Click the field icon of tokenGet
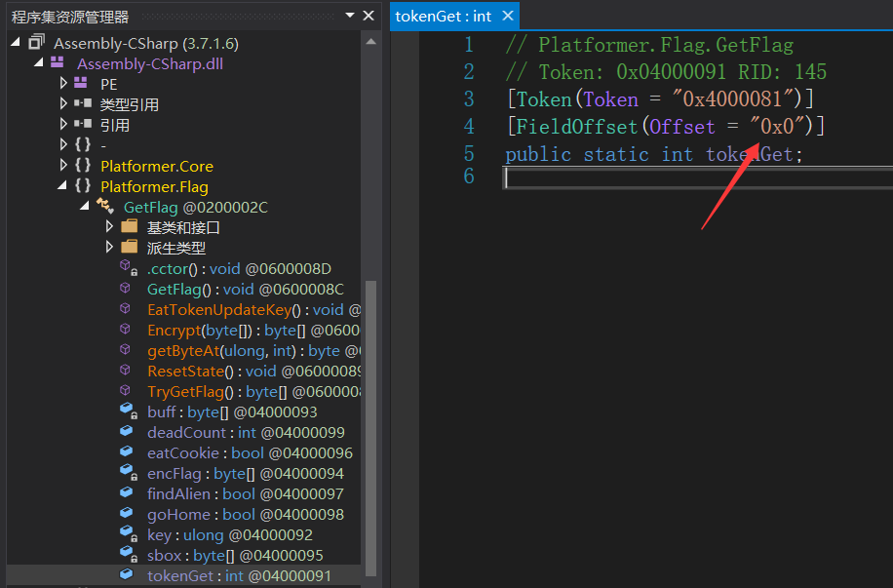 pyautogui.click(x=127, y=574)
